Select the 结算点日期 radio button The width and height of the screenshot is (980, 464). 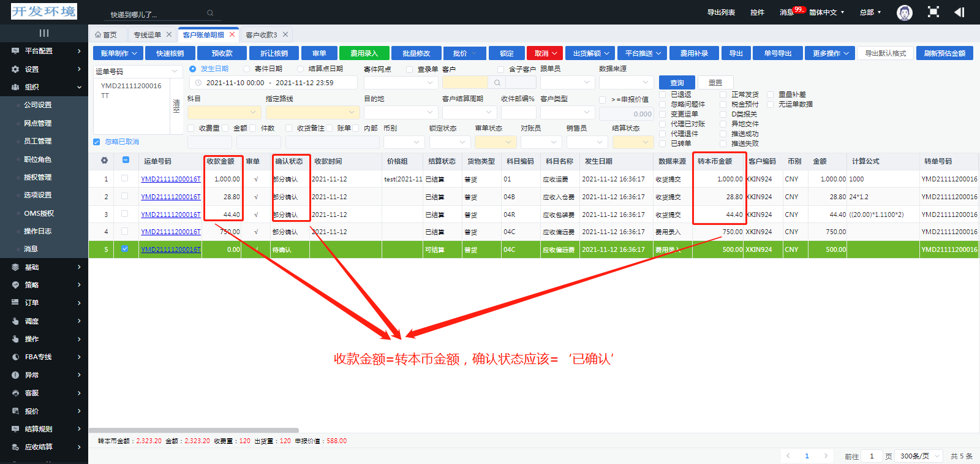(300, 69)
